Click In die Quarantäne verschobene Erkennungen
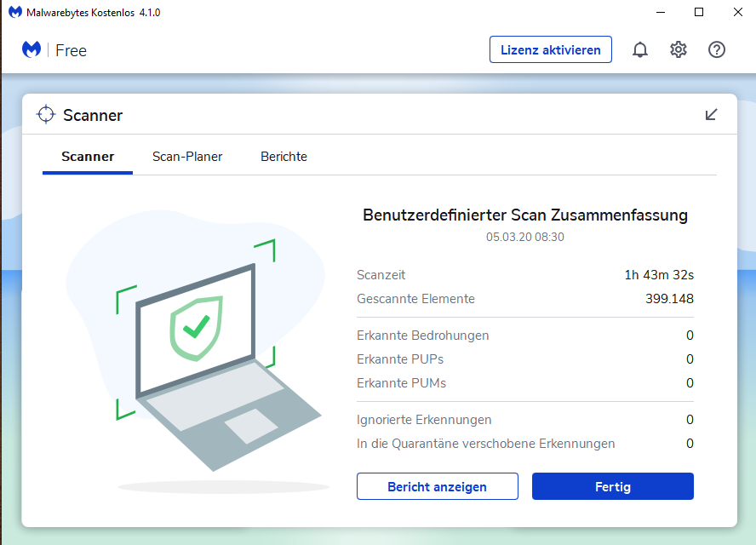 coord(486,443)
